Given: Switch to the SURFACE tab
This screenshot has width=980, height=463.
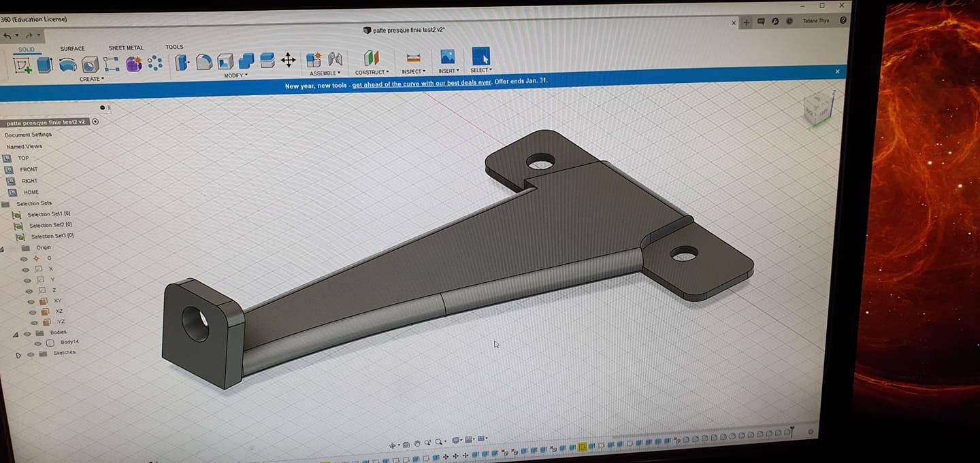Looking at the screenshot, I should (72, 49).
